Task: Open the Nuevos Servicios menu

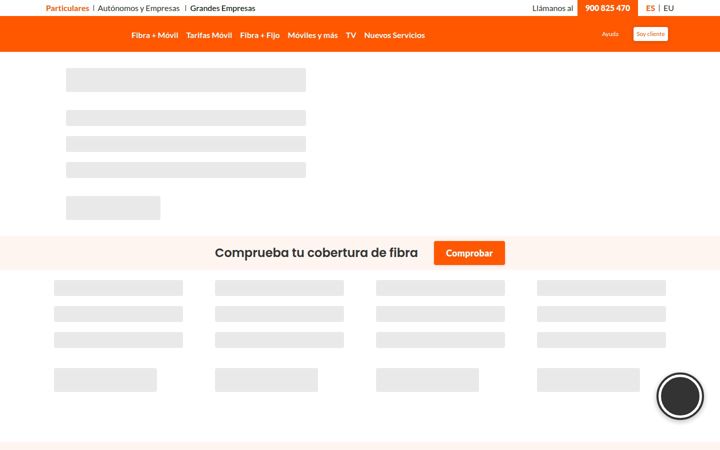Action: pyautogui.click(x=394, y=35)
